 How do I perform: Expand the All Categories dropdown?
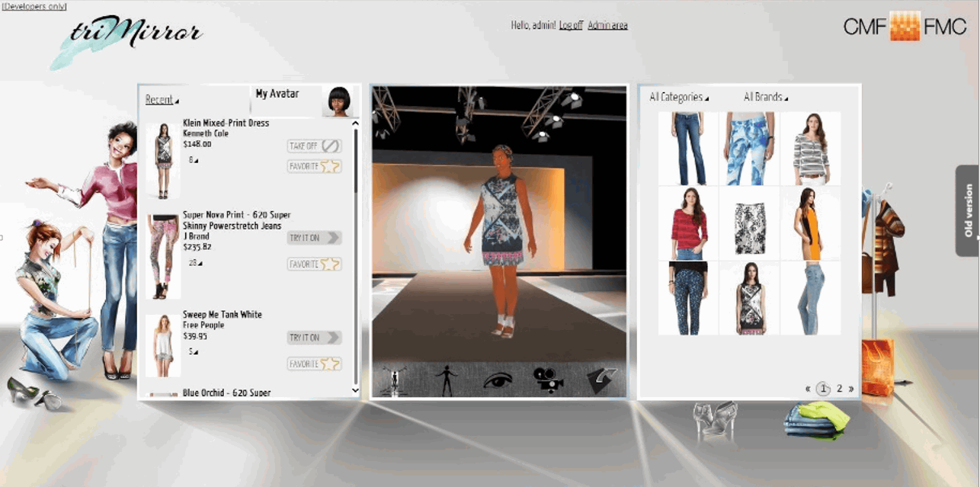click(679, 98)
